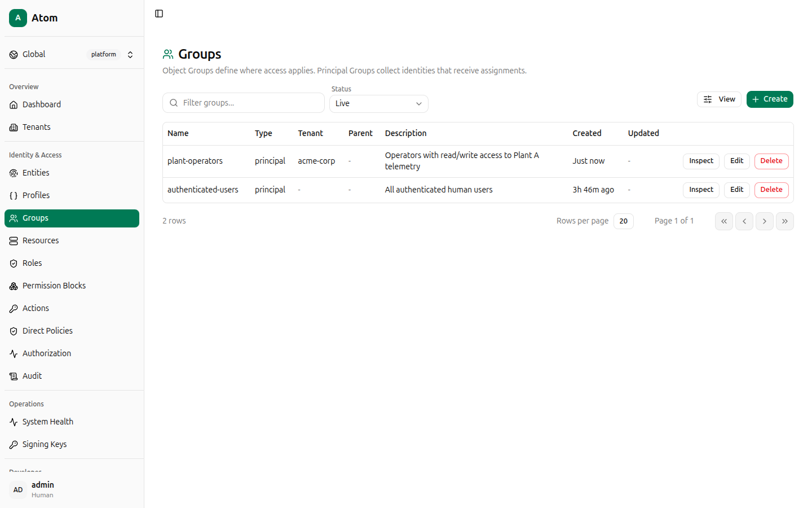Click the Authorization activity icon
The image size is (812, 508).
[14, 354]
